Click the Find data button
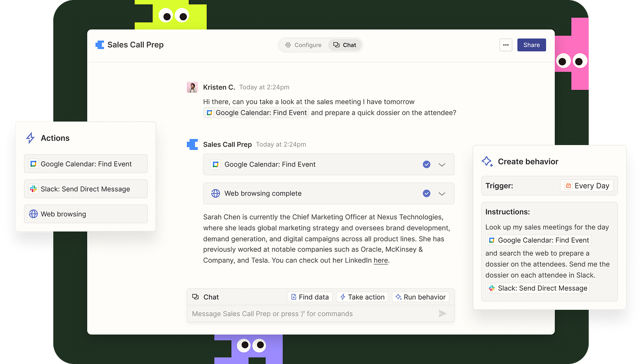 click(310, 297)
